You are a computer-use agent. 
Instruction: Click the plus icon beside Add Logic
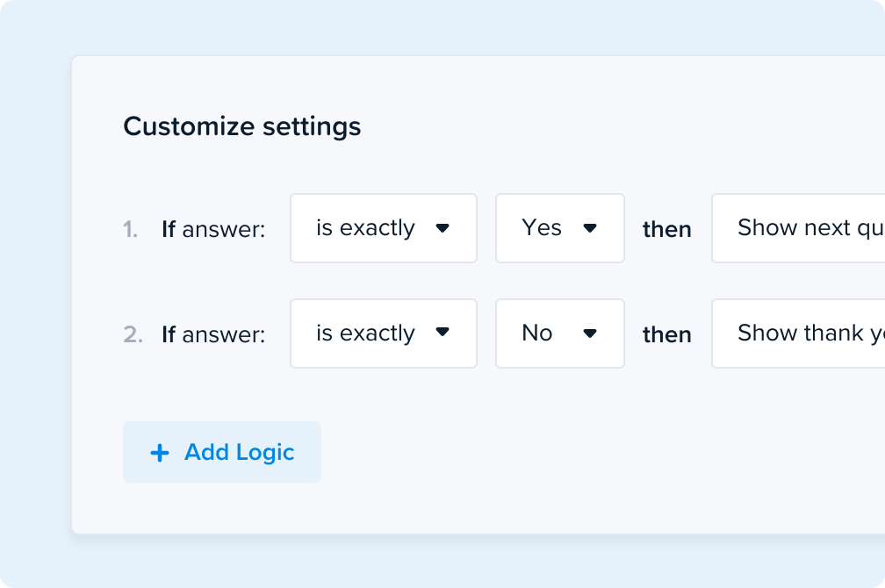(160, 453)
